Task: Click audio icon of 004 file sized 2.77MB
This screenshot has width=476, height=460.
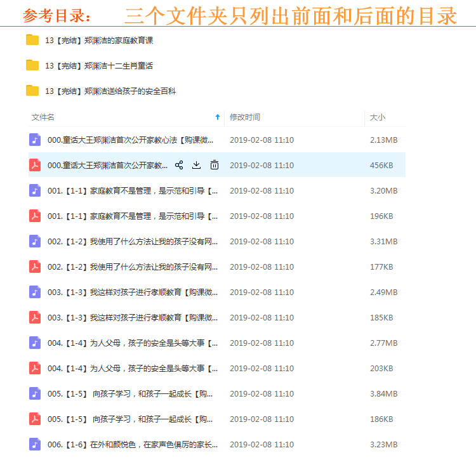Action: pos(35,343)
